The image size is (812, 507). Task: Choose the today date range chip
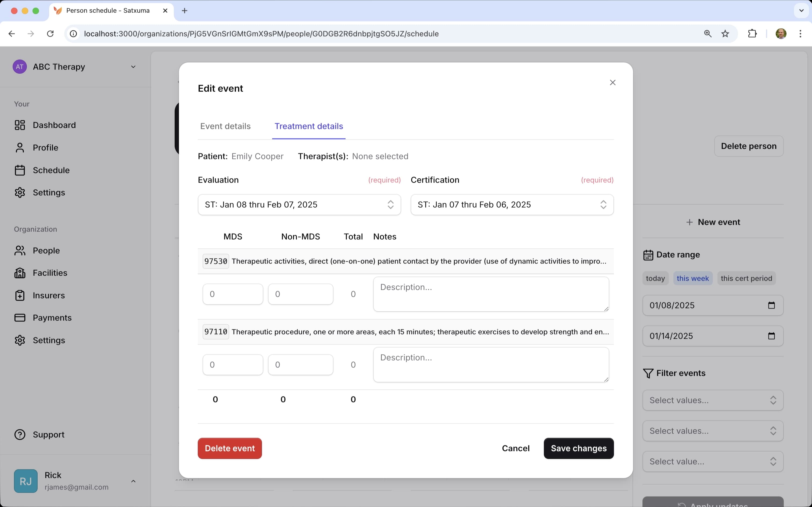(x=655, y=278)
